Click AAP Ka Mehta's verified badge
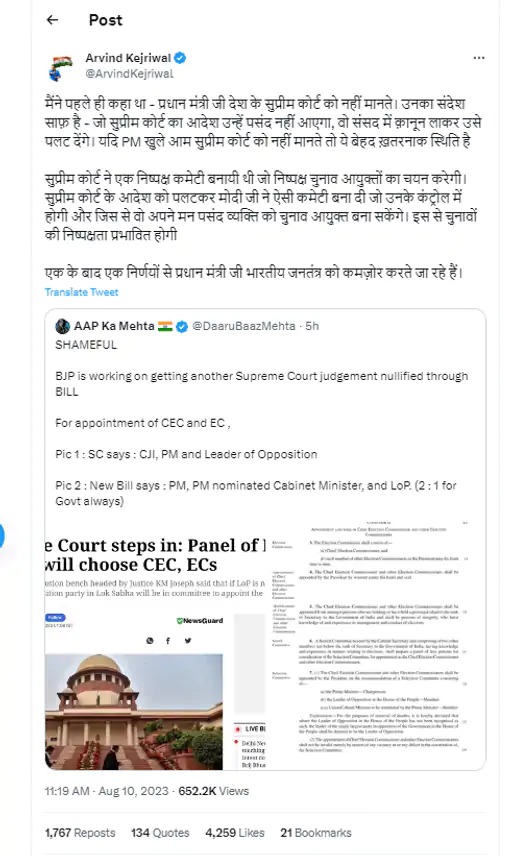This screenshot has height=856, width=512. pyautogui.click(x=182, y=326)
